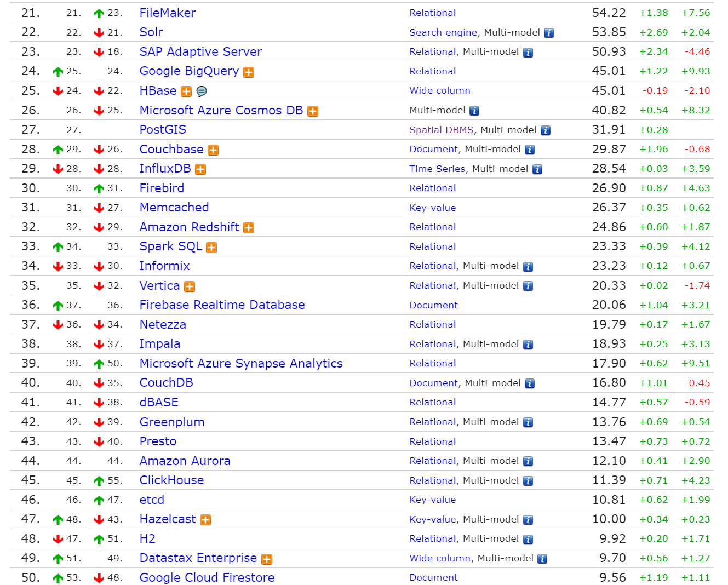Select the score 40.82 for Cosmos DB

pos(609,110)
